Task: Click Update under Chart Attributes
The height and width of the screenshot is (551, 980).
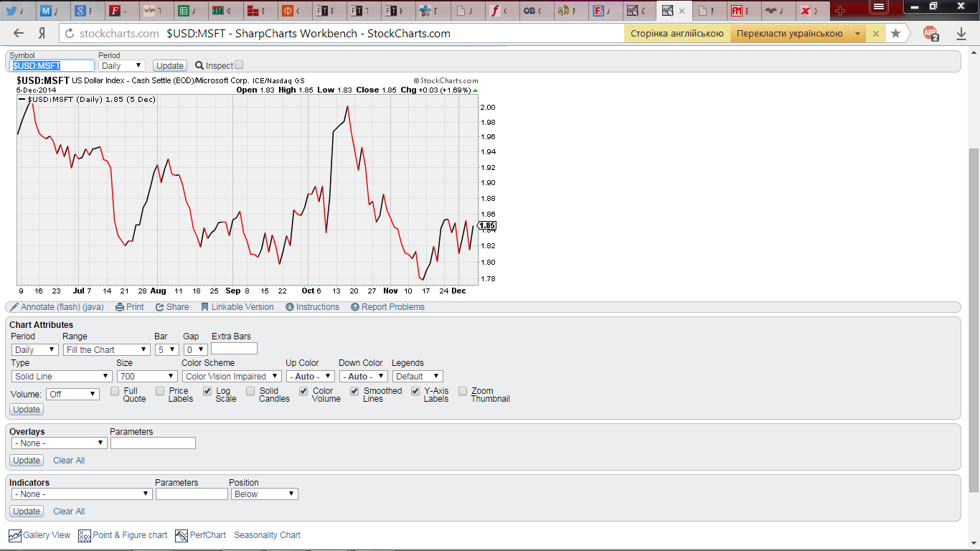Action: tap(27, 410)
